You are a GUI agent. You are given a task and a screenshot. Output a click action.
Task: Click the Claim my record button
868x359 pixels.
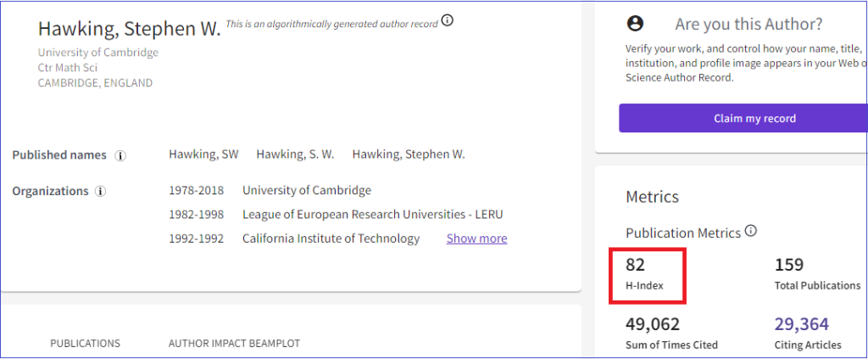click(x=743, y=118)
